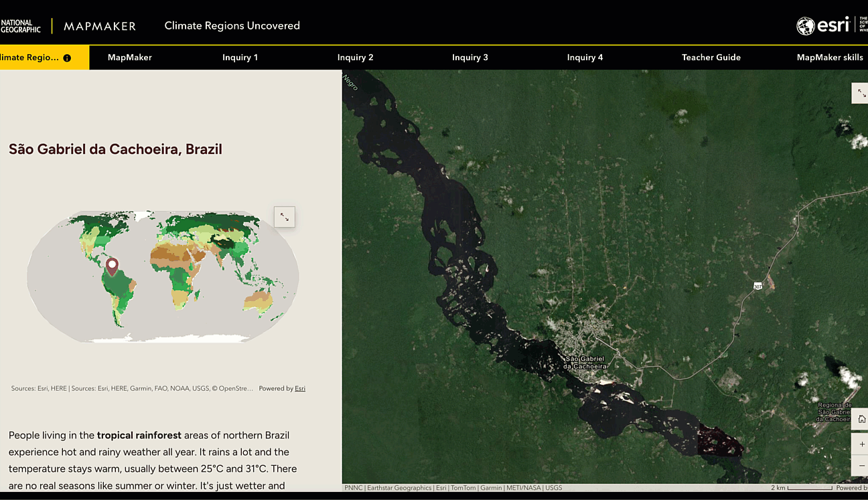The image size is (868, 500).
Task: Switch to the Inquiry 2 tab
Action: click(x=356, y=58)
